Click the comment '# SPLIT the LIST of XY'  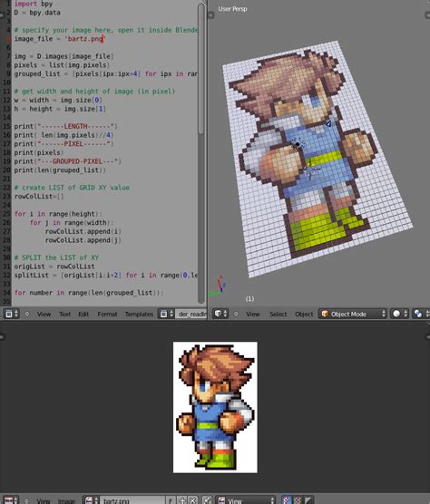[x=56, y=257]
